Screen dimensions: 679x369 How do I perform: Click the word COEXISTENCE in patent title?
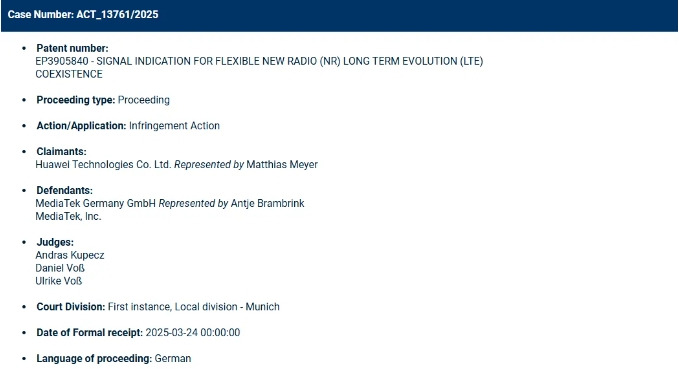tap(69, 74)
